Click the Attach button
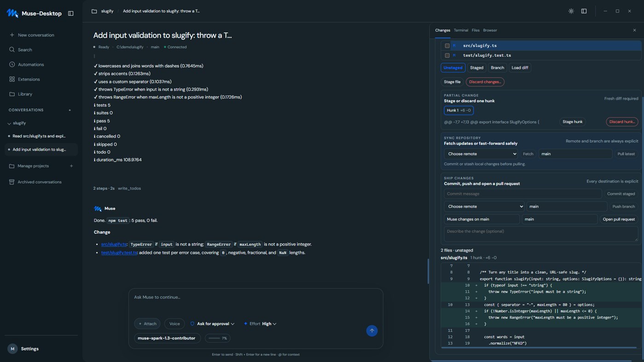This screenshot has width=644, height=362. 147,324
